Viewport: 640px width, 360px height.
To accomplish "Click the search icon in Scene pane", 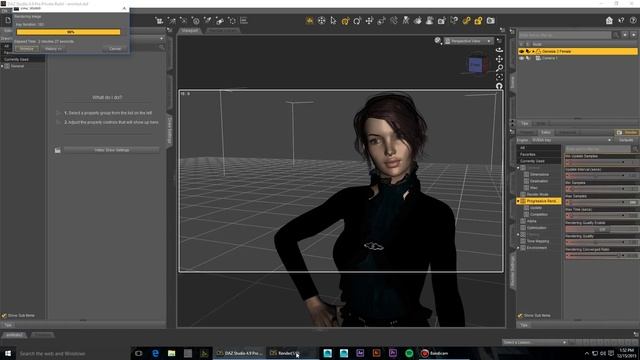I will 616,36.
